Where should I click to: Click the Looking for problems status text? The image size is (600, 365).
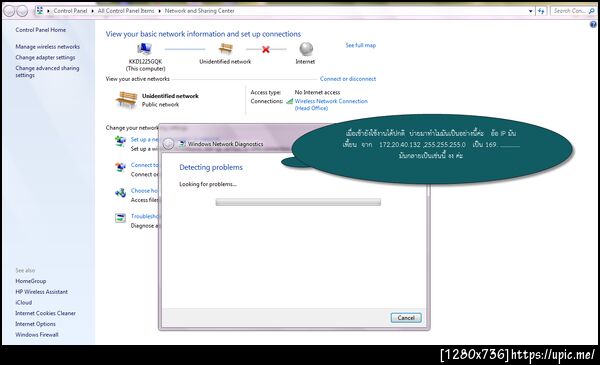coord(208,184)
